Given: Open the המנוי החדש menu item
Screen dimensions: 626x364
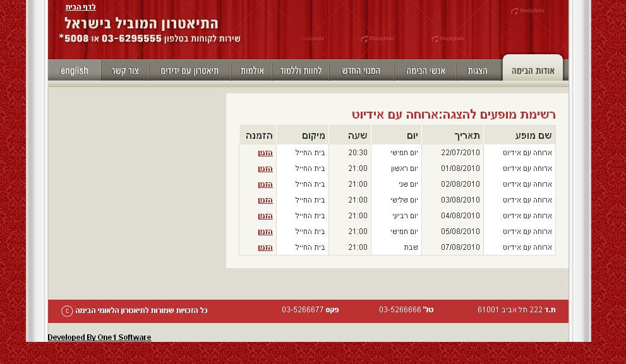Looking at the screenshot, I should (361, 71).
